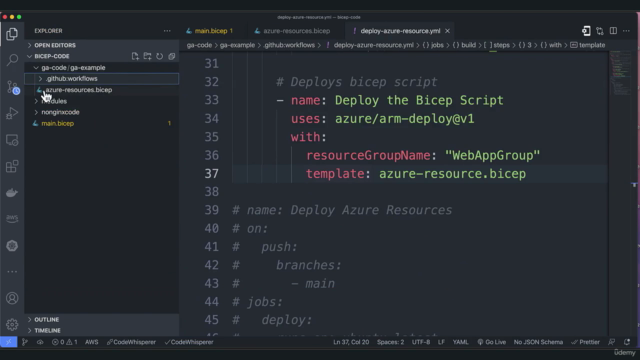The height and width of the screenshot is (360, 640).
Task: Open the Docker view
Action: click(x=12, y=192)
